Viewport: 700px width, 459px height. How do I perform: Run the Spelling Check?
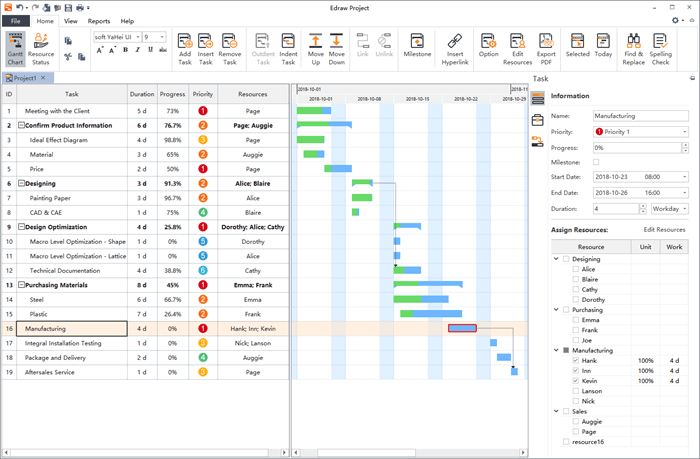[x=660, y=49]
